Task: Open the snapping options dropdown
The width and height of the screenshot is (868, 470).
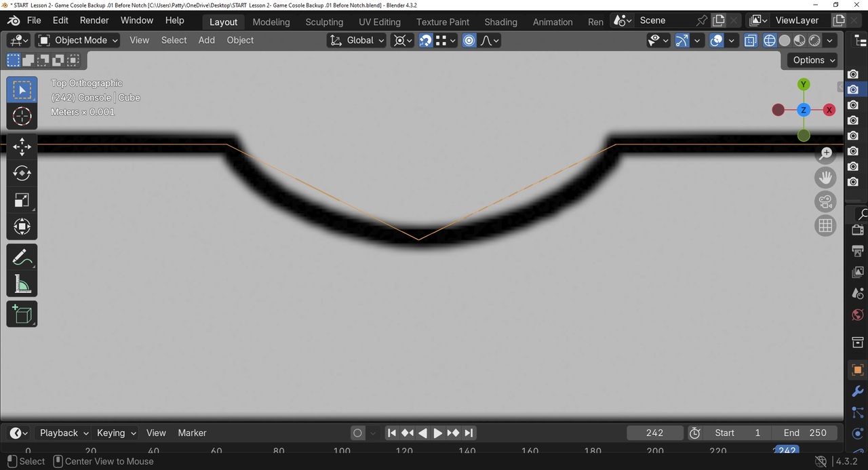Action: (446, 40)
